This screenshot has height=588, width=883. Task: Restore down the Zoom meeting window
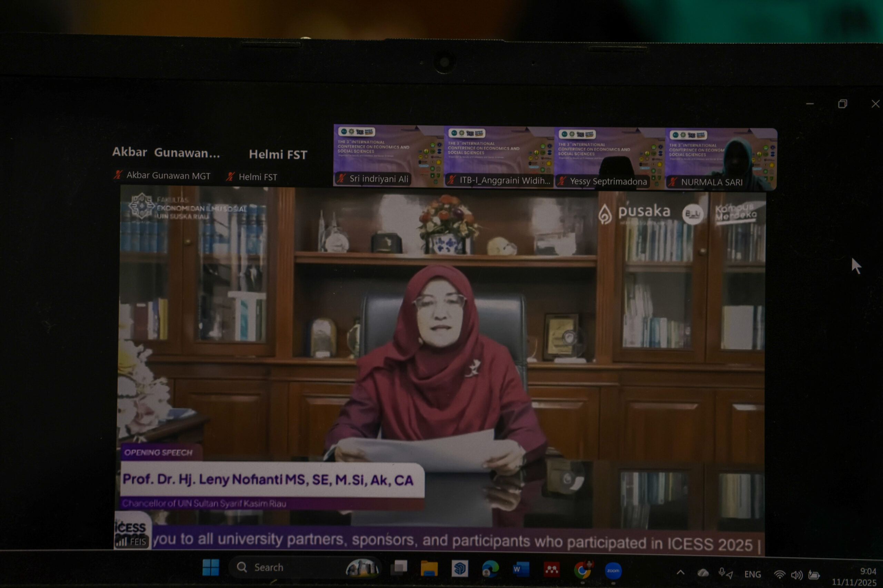coord(842,104)
